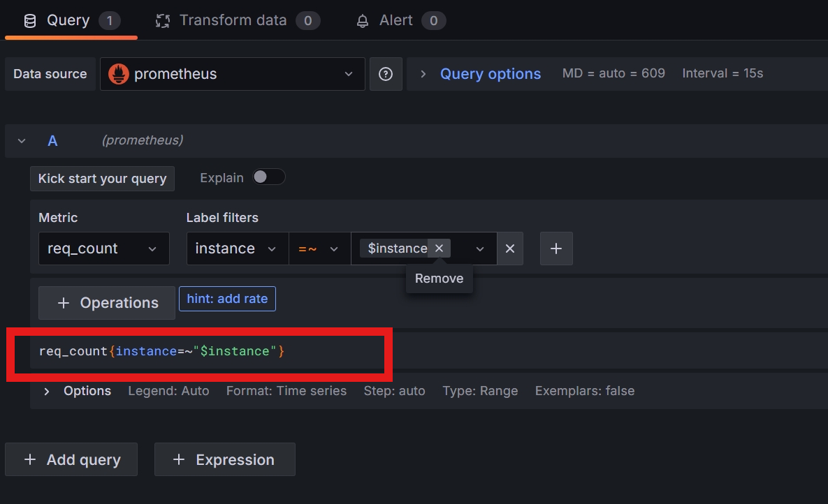This screenshot has width=828, height=504.
Task: Open the Alert tab
Action: coord(395,20)
